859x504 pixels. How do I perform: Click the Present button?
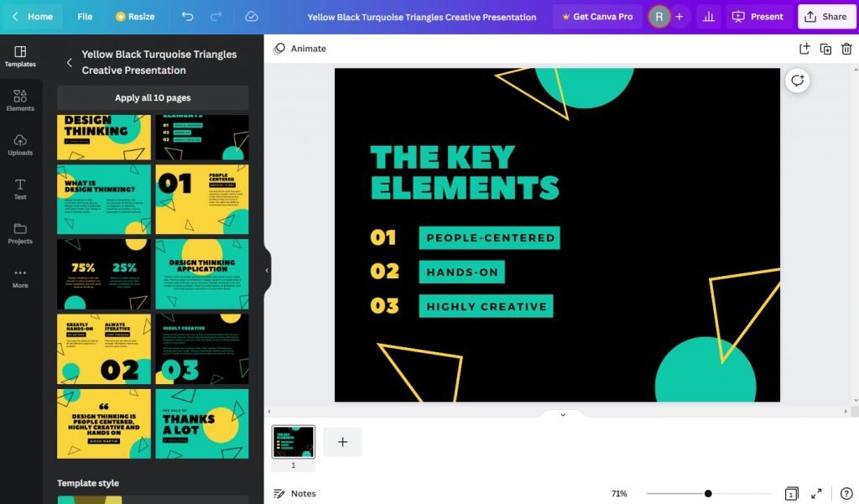757,17
